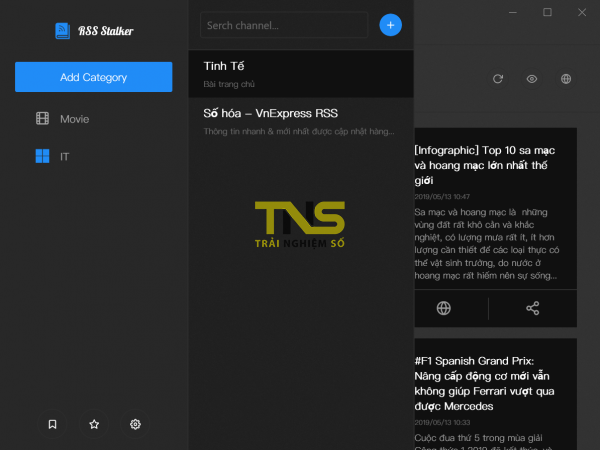Click the Bài trang chủ subtitle
The width and height of the screenshot is (600, 450).
pos(229,84)
